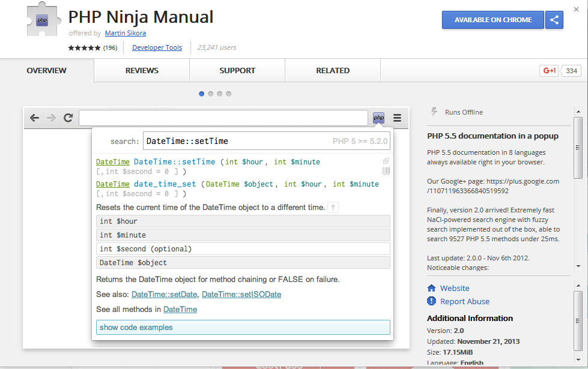Click the additional info scroll-down arrow
Screen dimensions: 588x369
[578, 359]
